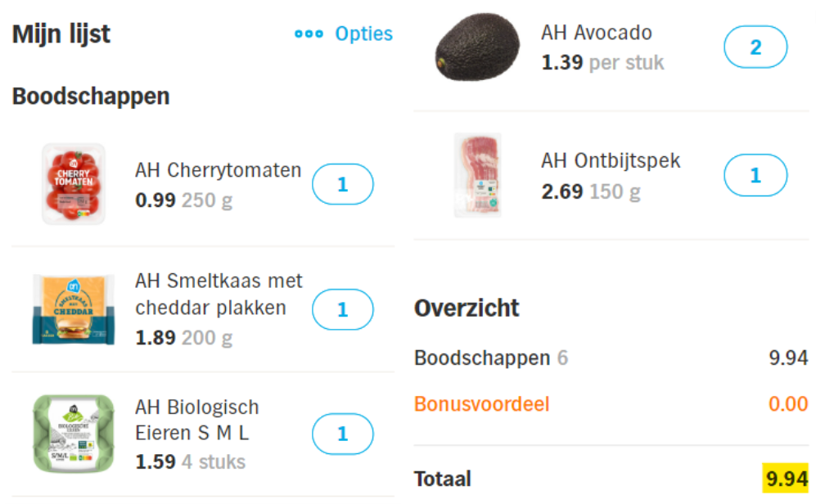Change quantity of AH Cherrytomaten
This screenshot has width=816, height=504.
pyautogui.click(x=342, y=184)
